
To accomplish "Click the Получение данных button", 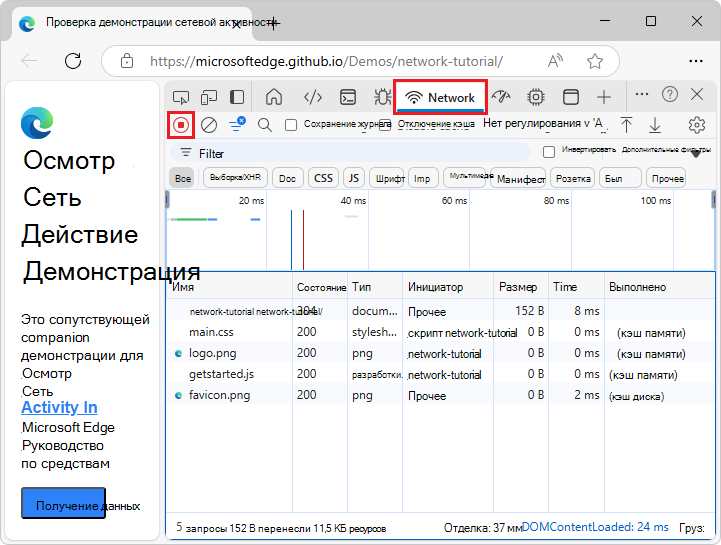I will tap(63, 503).
